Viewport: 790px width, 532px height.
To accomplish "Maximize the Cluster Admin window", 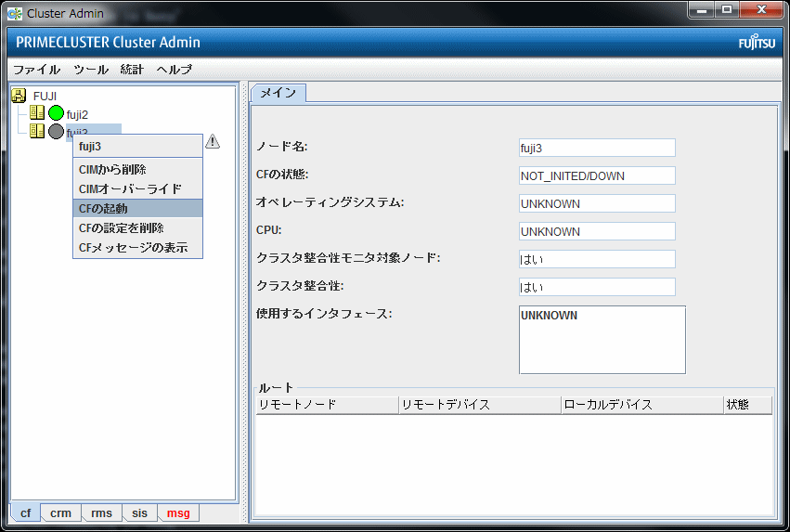I will (x=727, y=9).
